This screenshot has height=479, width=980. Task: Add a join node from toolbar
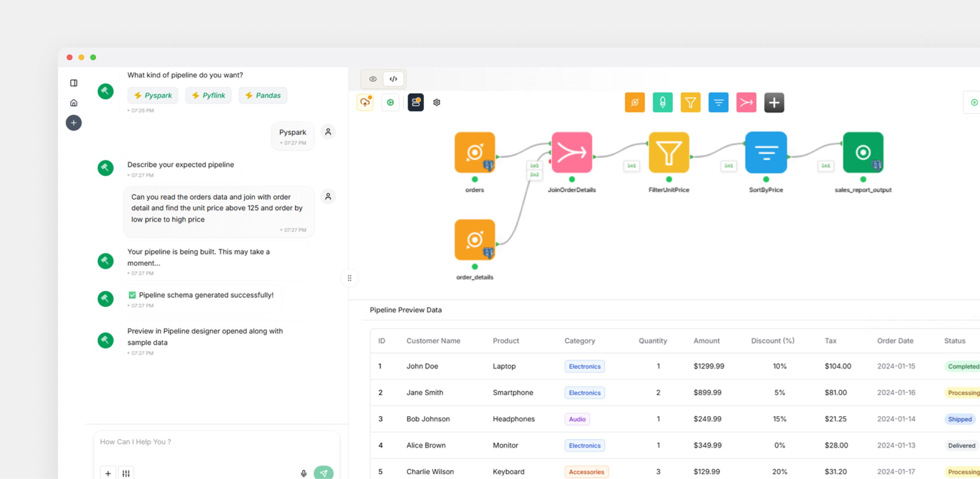(x=746, y=102)
